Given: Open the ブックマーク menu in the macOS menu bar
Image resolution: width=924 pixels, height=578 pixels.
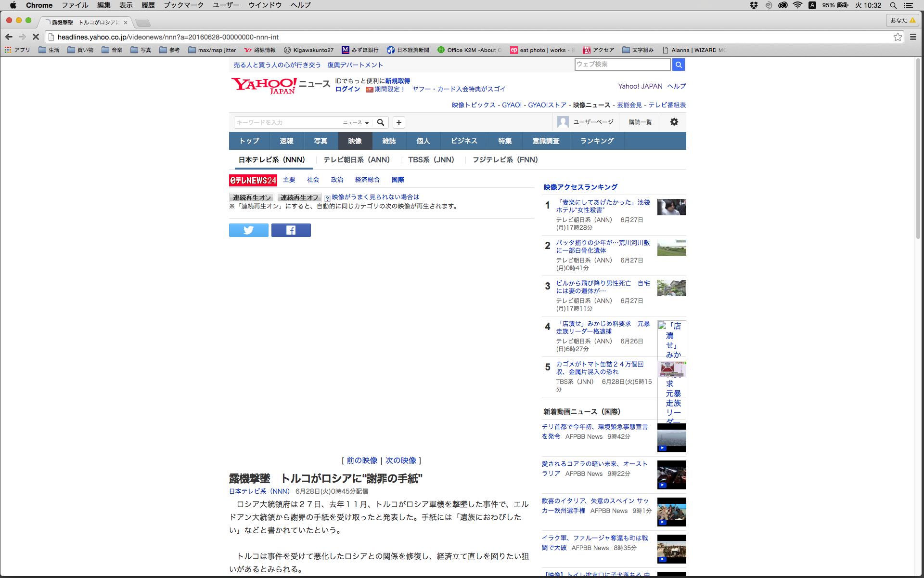Looking at the screenshot, I should click(183, 5).
